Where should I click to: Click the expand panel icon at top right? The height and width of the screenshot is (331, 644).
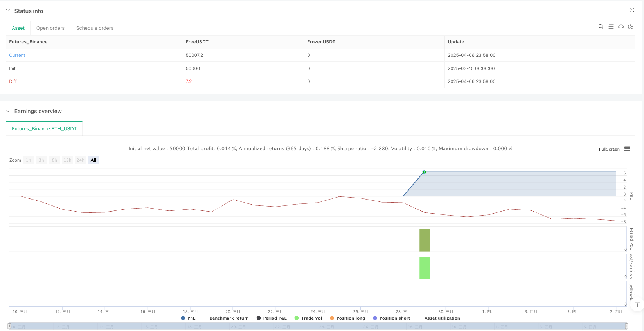632,11
